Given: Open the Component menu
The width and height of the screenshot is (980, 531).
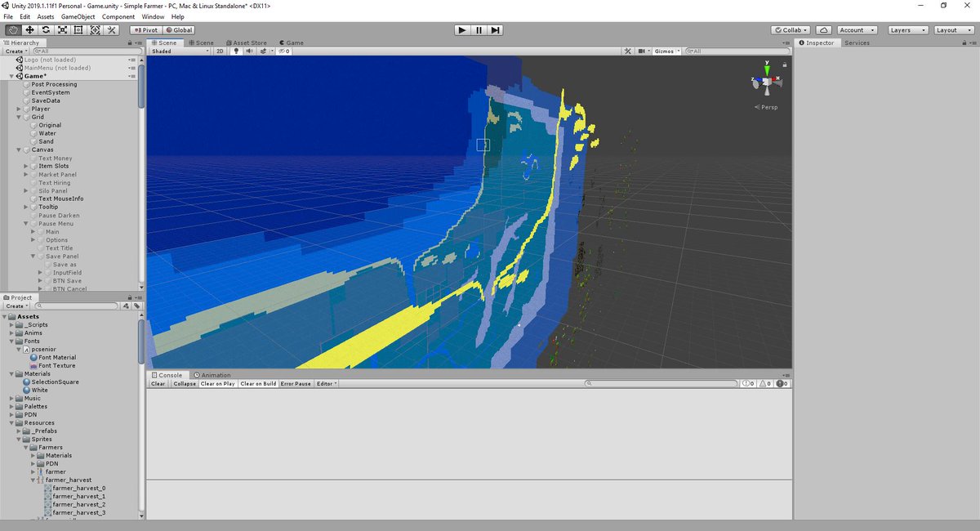Looking at the screenshot, I should click(118, 16).
